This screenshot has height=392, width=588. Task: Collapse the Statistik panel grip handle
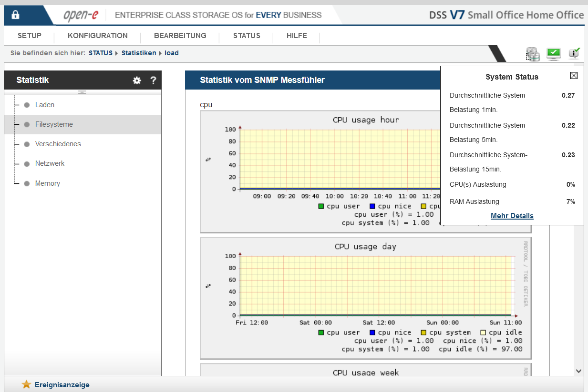pos(82,92)
